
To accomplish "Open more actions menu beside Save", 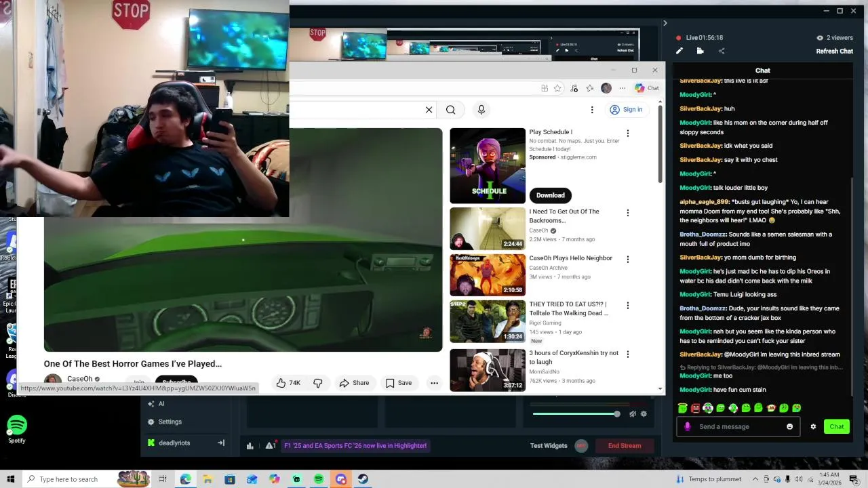I will [434, 383].
